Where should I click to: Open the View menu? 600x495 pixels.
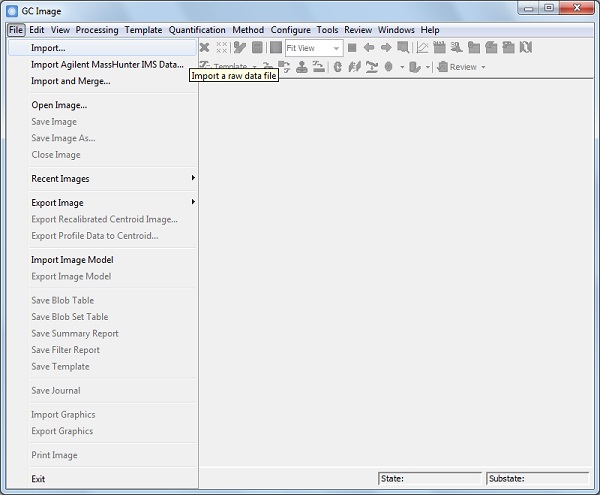click(x=60, y=30)
